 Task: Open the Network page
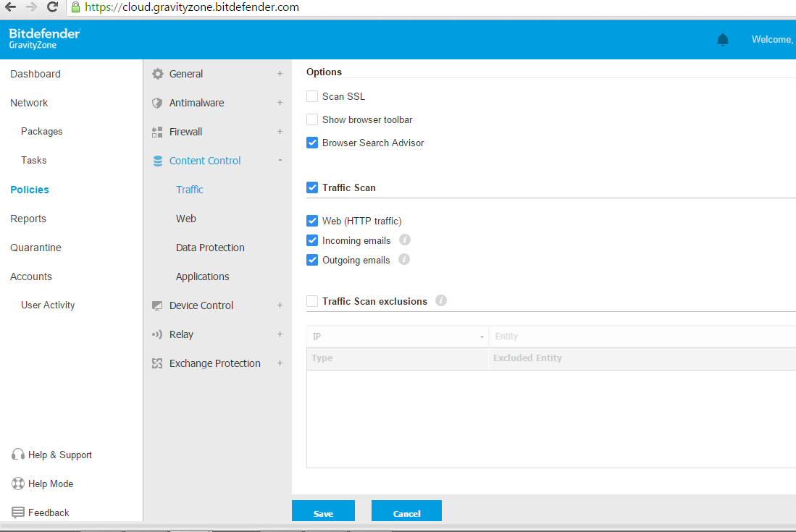(29, 103)
